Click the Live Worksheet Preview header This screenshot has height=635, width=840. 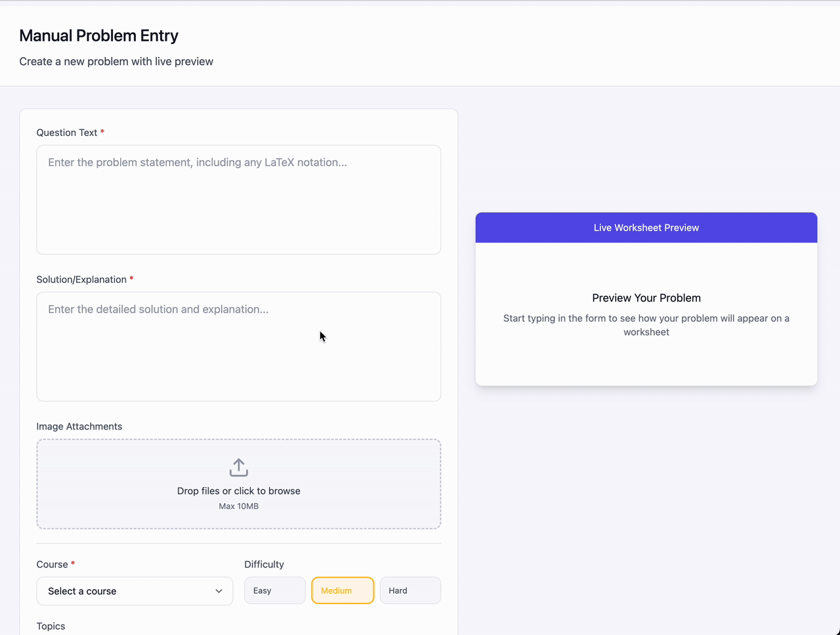point(646,227)
